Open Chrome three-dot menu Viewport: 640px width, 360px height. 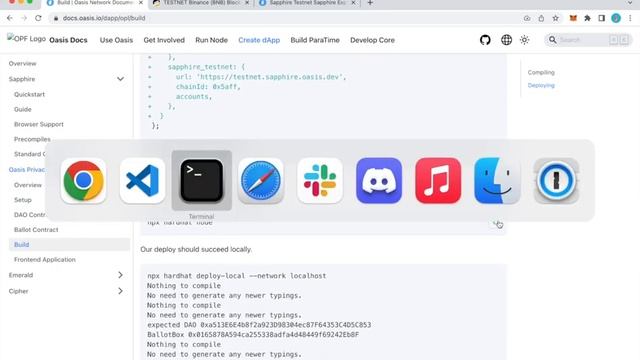[630, 18]
